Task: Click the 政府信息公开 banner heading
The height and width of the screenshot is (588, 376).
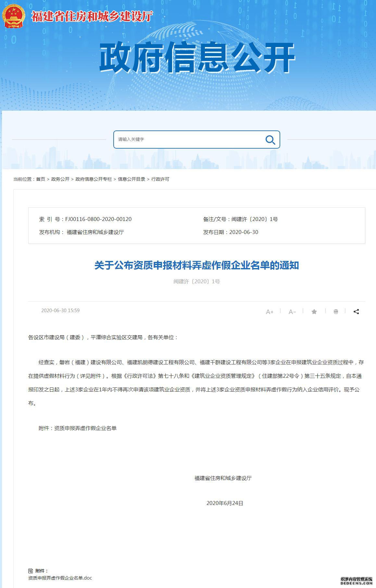Action: [x=197, y=58]
